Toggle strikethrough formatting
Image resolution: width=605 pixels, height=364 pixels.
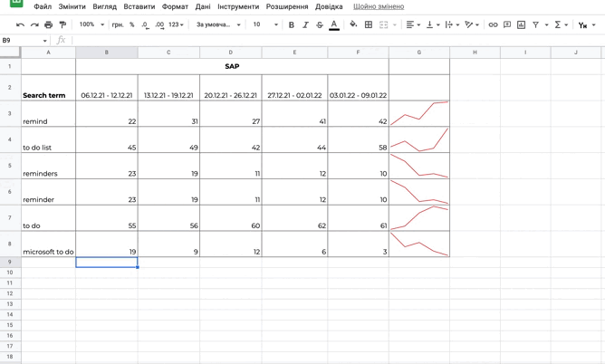tap(320, 24)
